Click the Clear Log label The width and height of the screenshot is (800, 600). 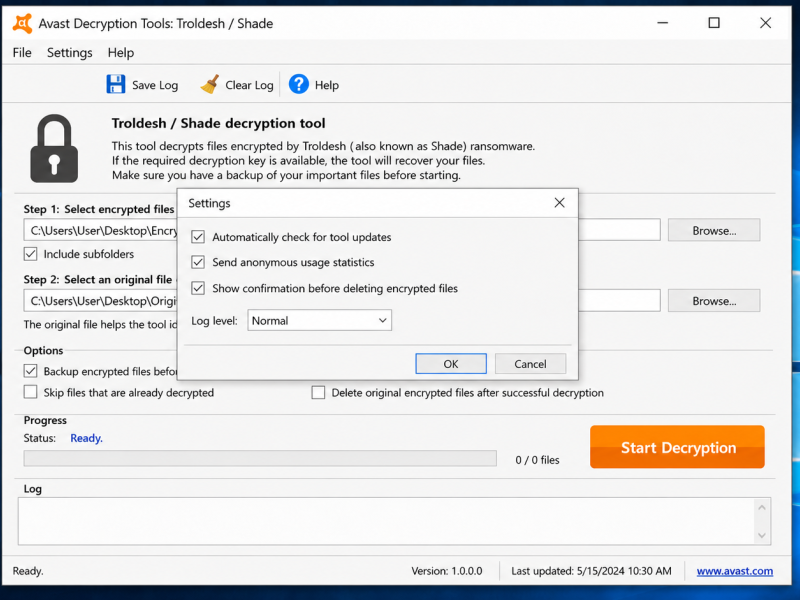coord(249,85)
